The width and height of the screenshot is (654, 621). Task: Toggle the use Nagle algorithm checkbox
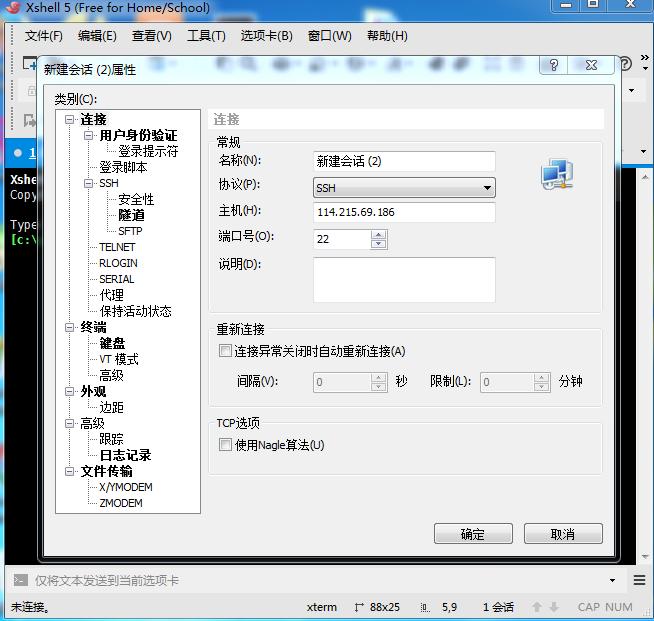tap(225, 445)
